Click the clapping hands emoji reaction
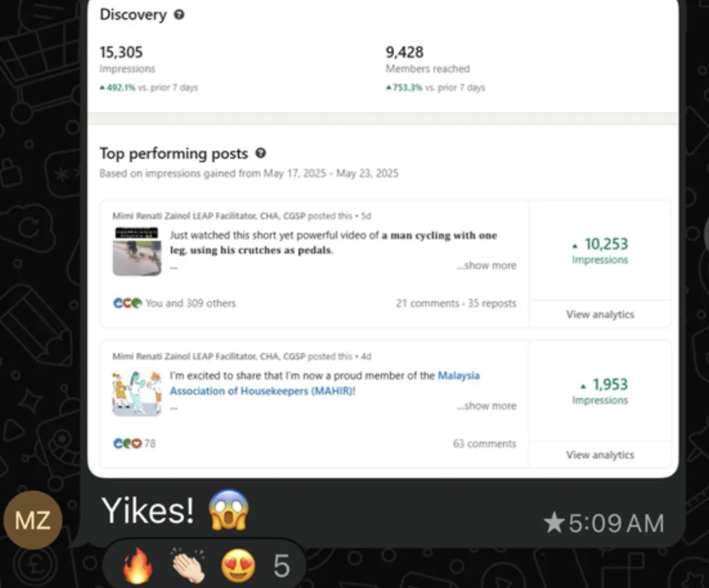709x588 pixels. (188, 566)
